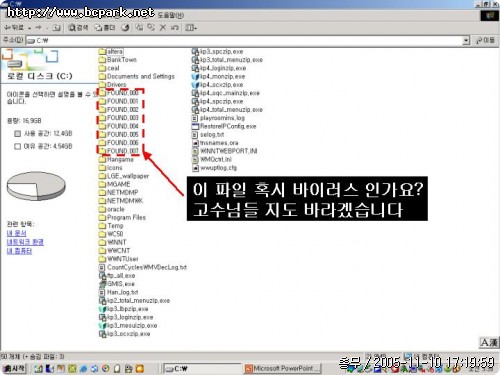Viewport: 500px width, 375px height.
Task: Select the kp4_monzip.exe file
Action: click(x=218, y=76)
